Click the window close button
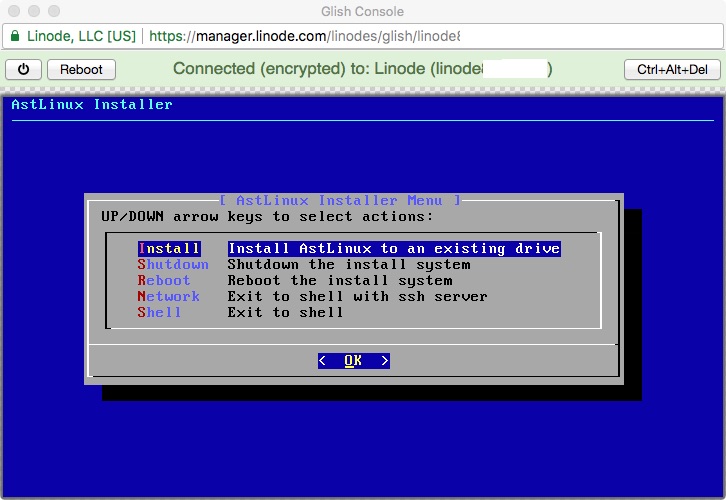Screen dimensions: 726x500 14,11
